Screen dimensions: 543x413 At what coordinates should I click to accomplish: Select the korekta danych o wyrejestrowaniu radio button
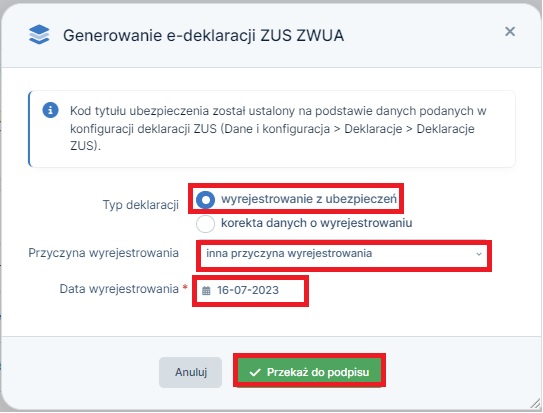click(x=205, y=224)
